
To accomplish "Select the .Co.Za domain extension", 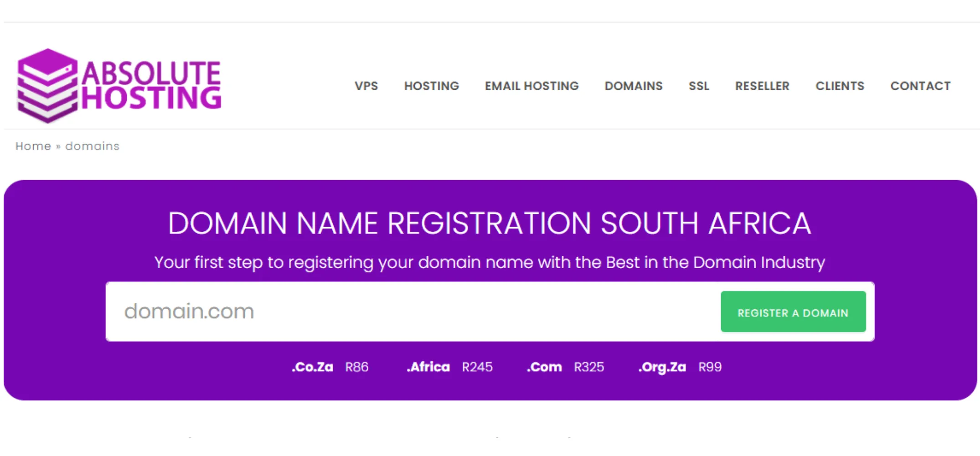I will (312, 367).
